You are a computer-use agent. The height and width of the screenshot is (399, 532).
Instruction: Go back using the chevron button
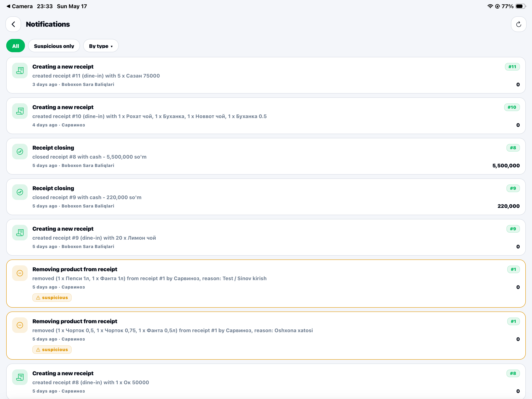pos(13,24)
